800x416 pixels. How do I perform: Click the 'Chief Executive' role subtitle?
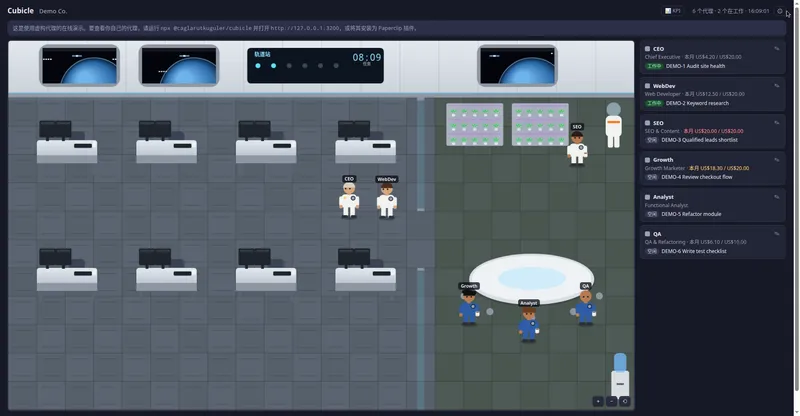[x=662, y=57]
